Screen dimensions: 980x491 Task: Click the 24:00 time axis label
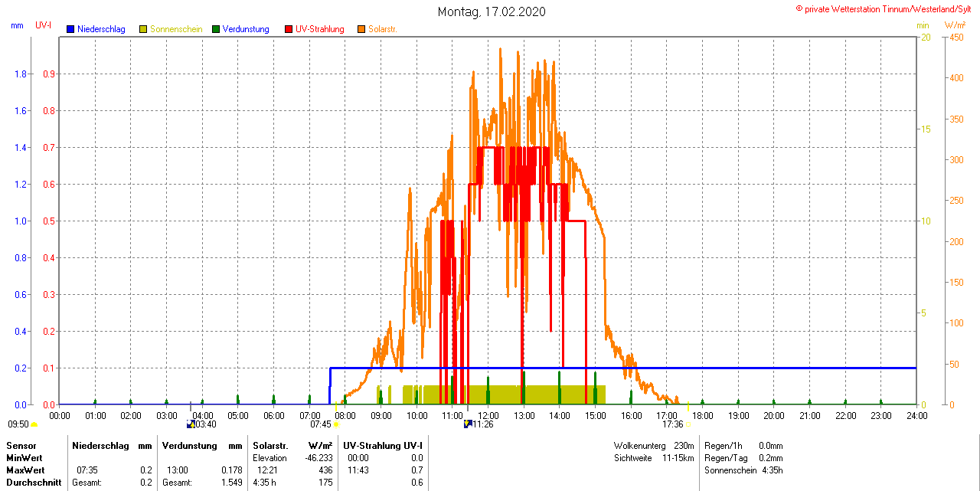tap(916, 415)
